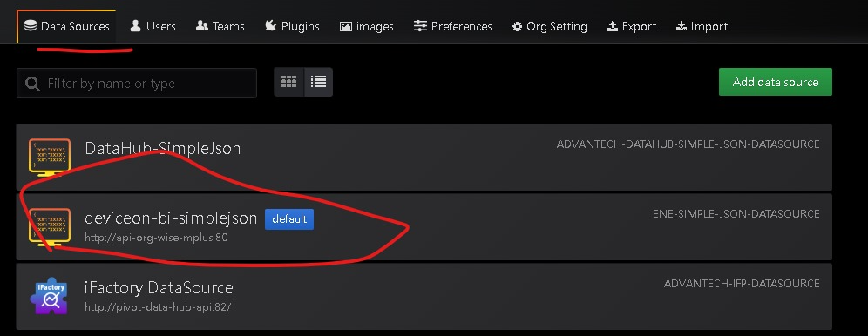The width and height of the screenshot is (868, 336).
Task: Click the Plugins plug icon
Action: click(x=271, y=26)
